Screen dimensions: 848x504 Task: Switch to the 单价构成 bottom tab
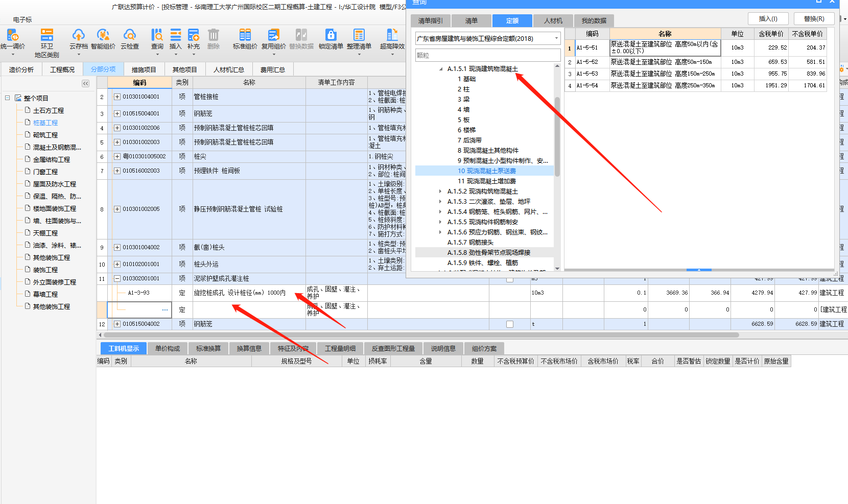[168, 348]
